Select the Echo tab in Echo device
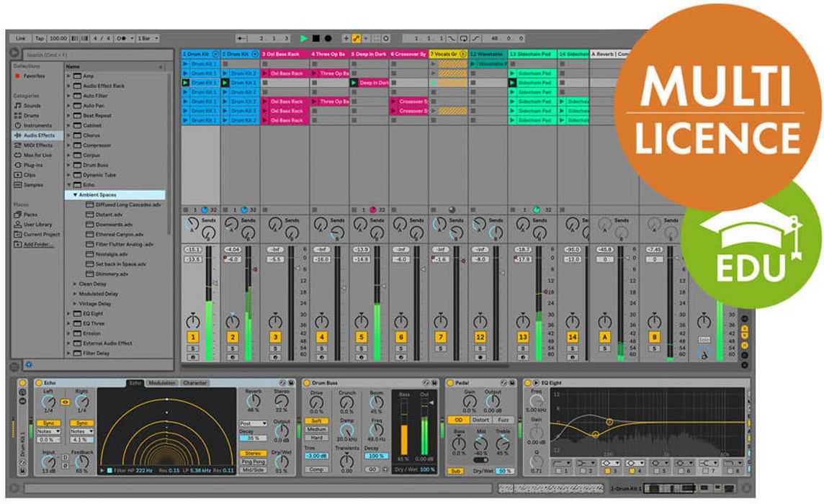Image resolution: width=824 pixels, height=504 pixels. pyautogui.click(x=135, y=383)
